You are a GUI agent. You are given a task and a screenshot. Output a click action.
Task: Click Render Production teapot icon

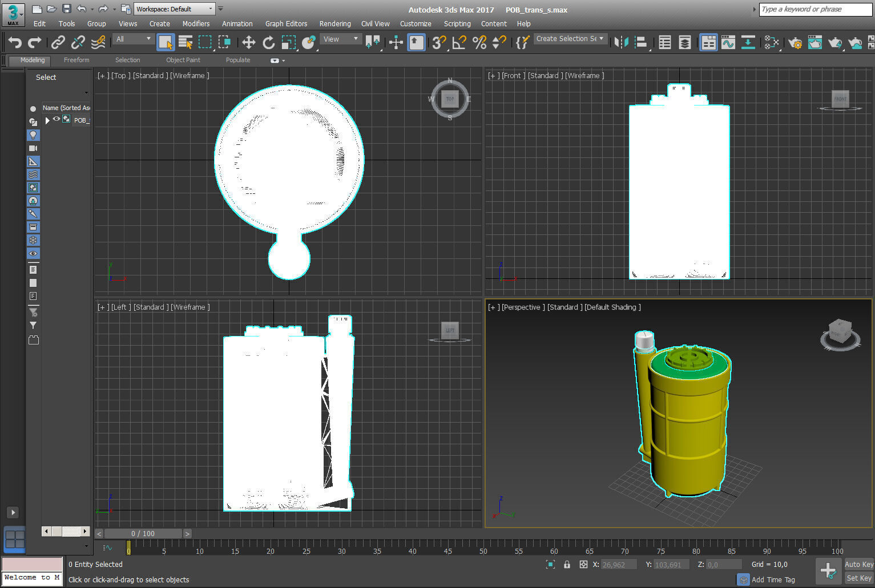(x=835, y=42)
